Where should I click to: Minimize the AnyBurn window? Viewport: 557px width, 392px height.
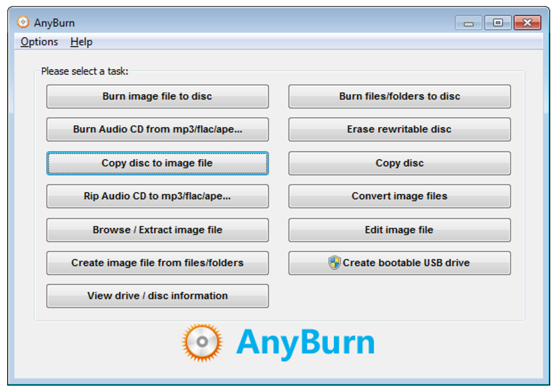pyautogui.click(x=468, y=23)
